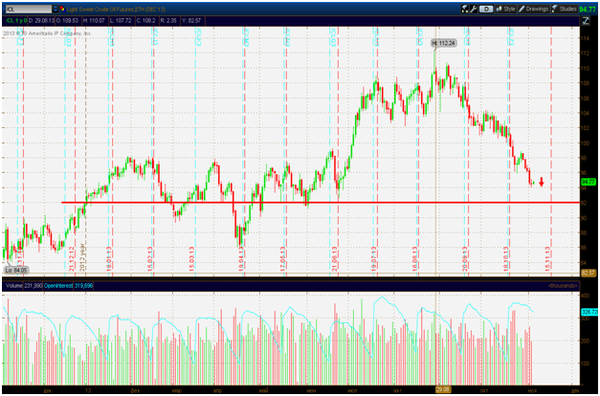The width and height of the screenshot is (600, 396).
Task: Click the colored link clipboard icon
Action: pyautogui.click(x=62, y=9)
